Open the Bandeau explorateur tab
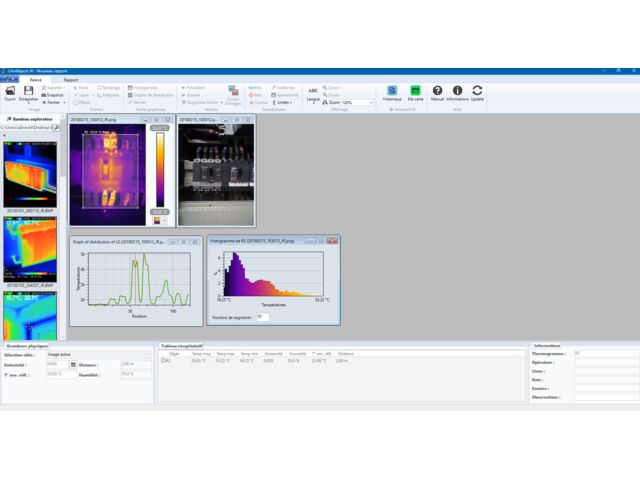Screen dimensions: 640x480 (x=29, y=118)
